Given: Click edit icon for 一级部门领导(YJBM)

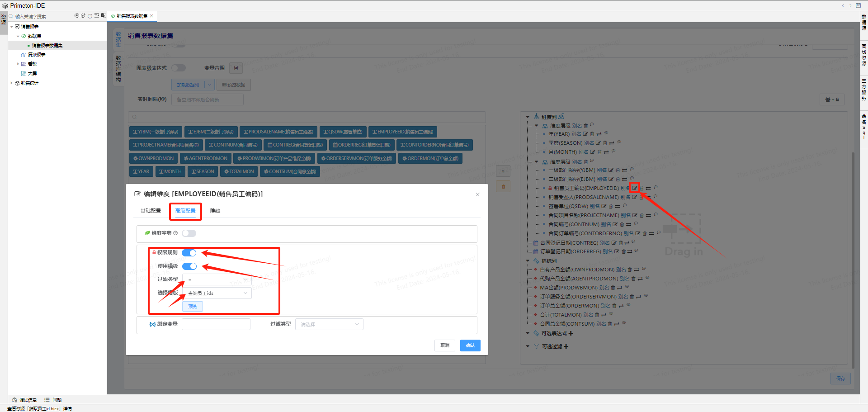Looking at the screenshot, I should [x=611, y=170].
